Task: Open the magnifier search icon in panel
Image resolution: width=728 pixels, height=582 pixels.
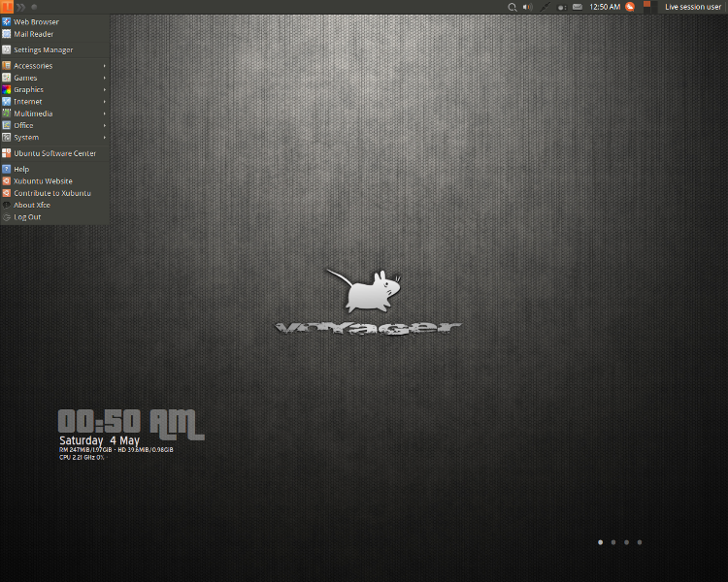Action: point(513,7)
